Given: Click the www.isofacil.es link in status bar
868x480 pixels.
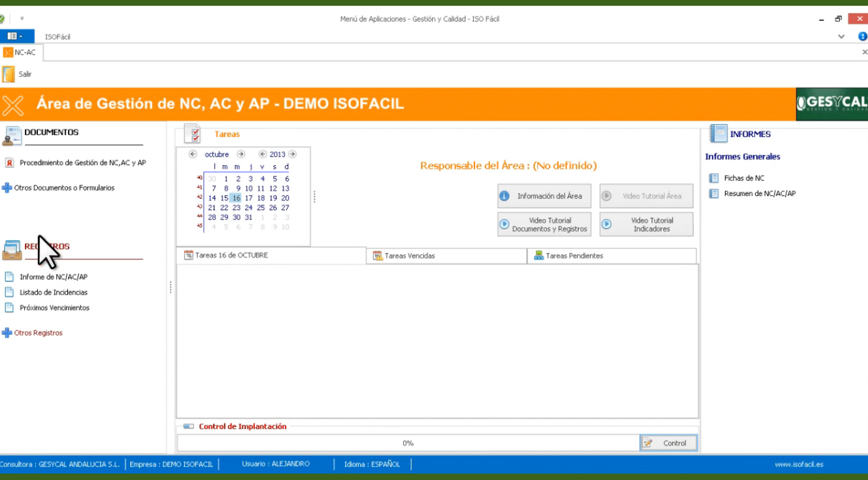Looking at the screenshot, I should coord(799,464).
